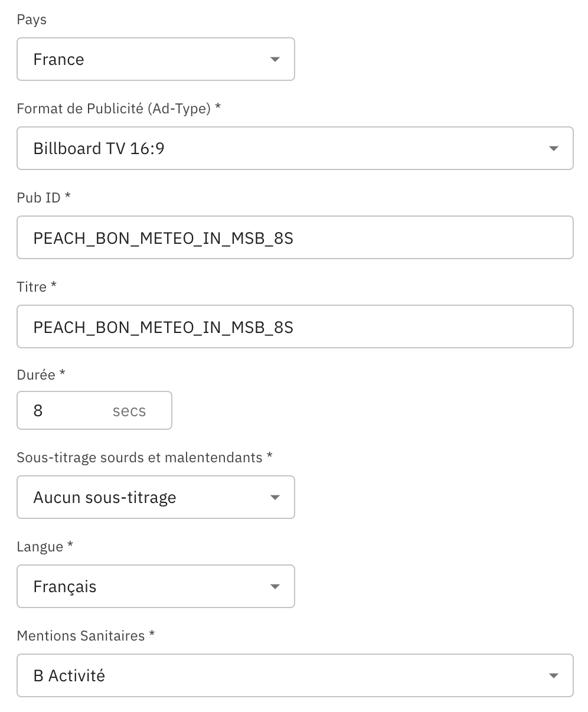The height and width of the screenshot is (712, 588).
Task: Click into the Pub ID text field
Action: click(x=295, y=238)
